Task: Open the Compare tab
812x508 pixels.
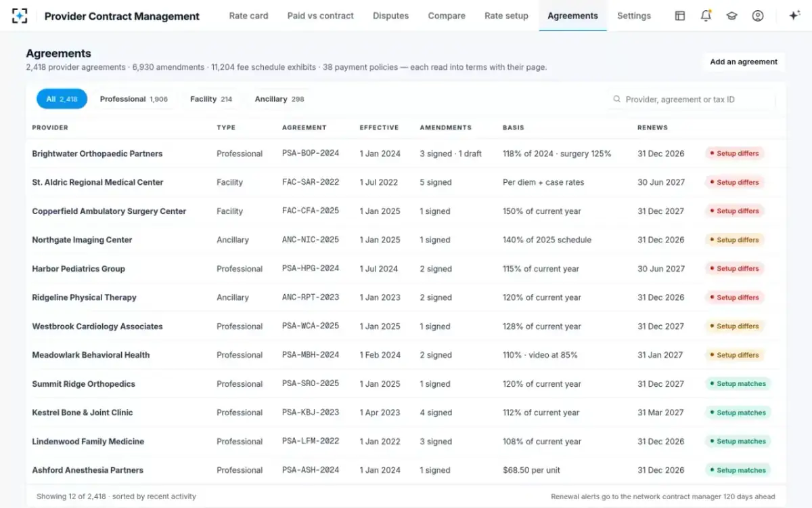Action: 447,16
